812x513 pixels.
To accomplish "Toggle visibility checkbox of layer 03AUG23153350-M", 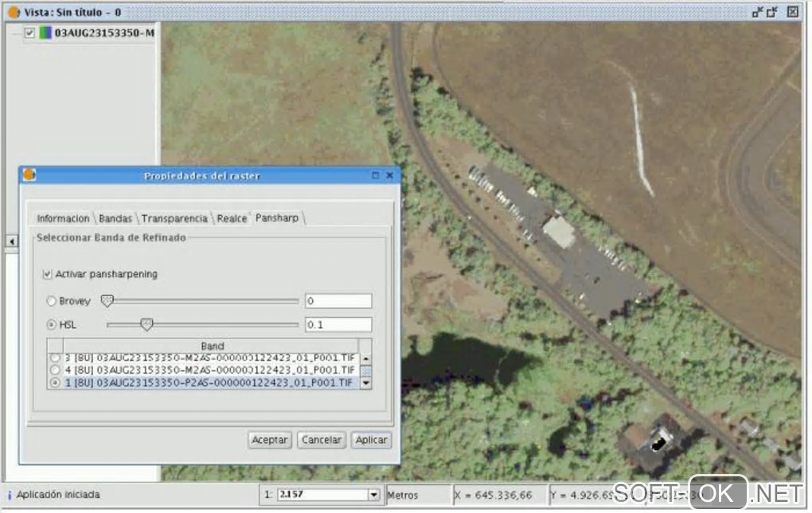I will (x=29, y=33).
